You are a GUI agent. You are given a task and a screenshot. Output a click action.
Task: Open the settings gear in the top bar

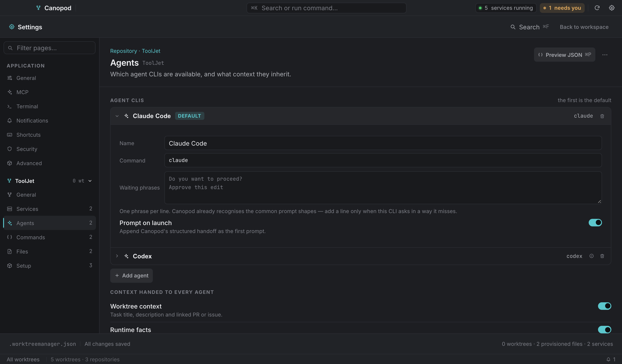(612, 8)
